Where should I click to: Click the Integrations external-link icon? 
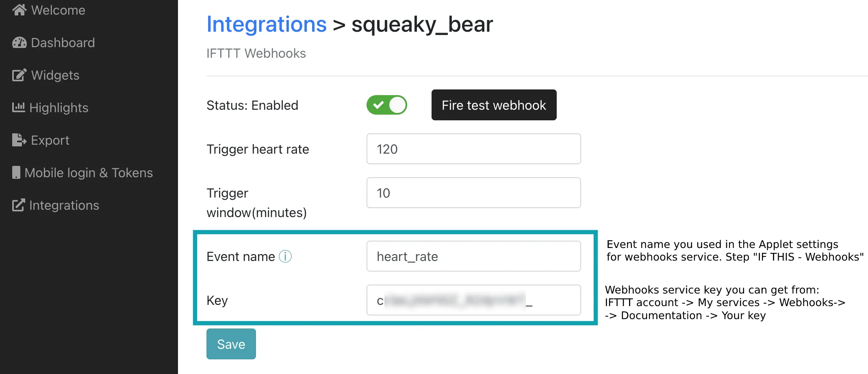coord(18,205)
